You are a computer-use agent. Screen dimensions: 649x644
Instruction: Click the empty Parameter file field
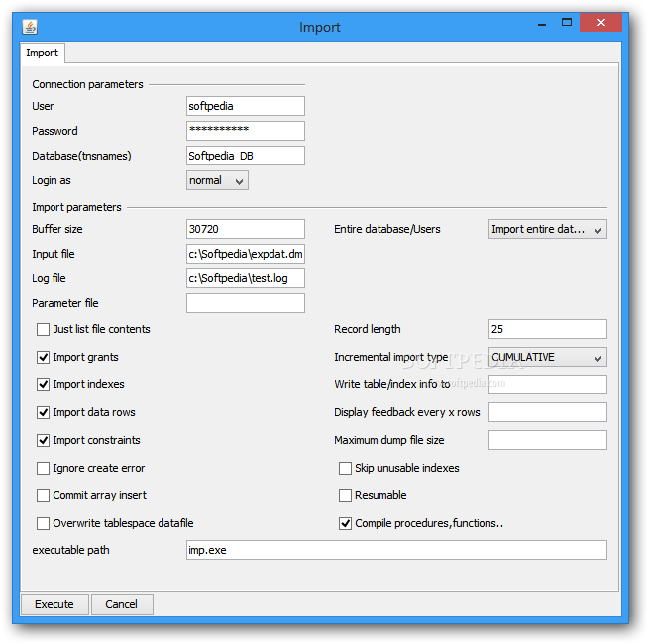(x=246, y=303)
